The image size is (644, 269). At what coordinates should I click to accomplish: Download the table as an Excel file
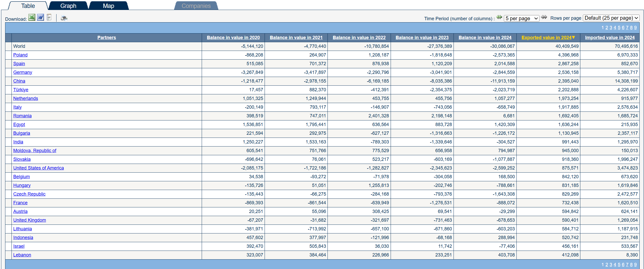click(x=32, y=18)
